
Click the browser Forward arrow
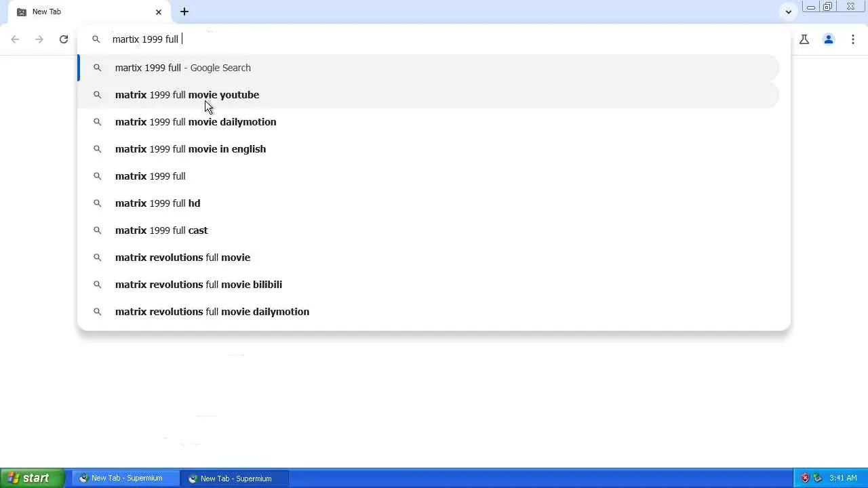coord(39,39)
